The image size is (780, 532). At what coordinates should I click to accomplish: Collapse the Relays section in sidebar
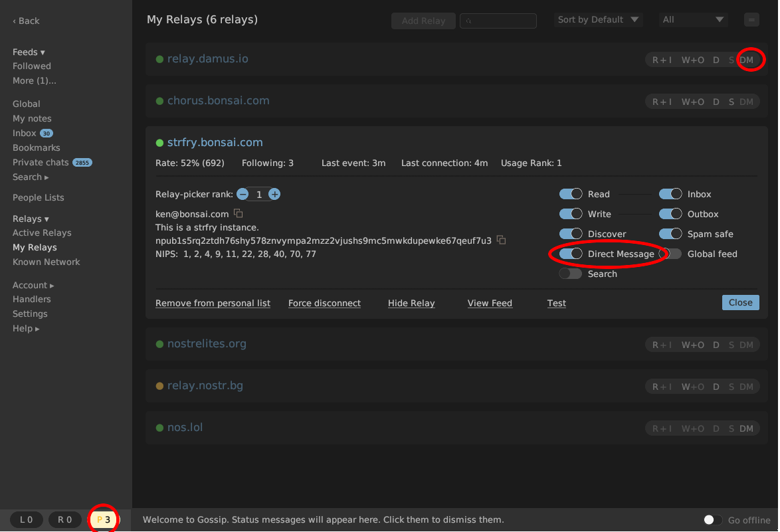click(31, 219)
